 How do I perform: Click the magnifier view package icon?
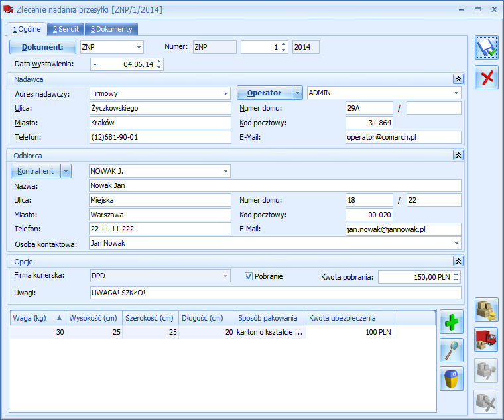(x=452, y=350)
